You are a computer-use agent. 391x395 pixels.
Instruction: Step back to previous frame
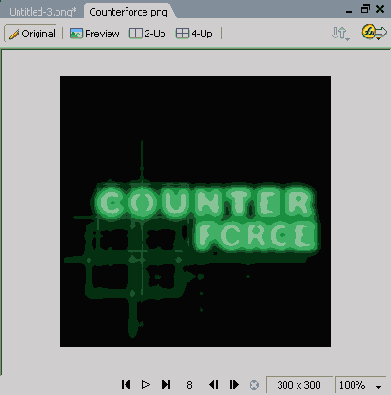click(x=214, y=384)
